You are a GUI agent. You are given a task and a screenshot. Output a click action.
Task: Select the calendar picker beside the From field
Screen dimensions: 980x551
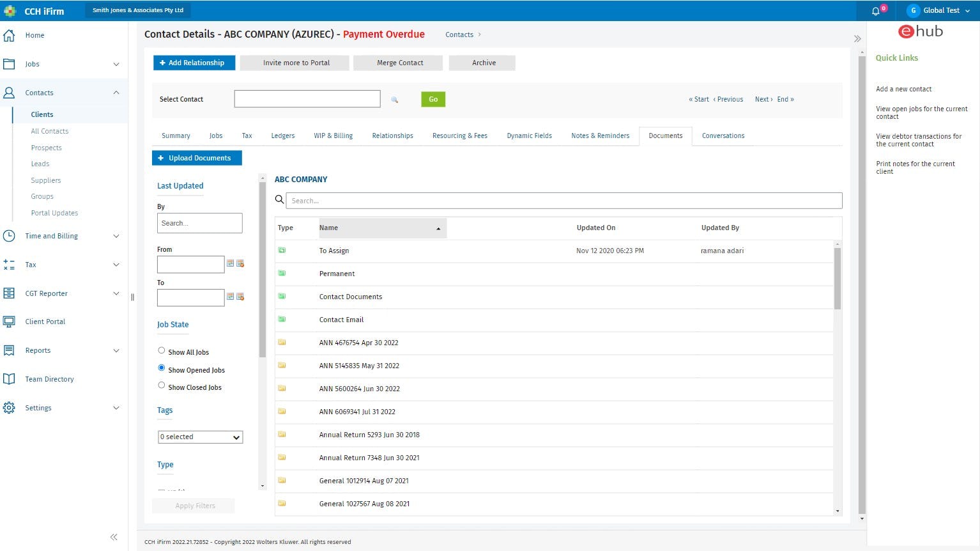[231, 263]
